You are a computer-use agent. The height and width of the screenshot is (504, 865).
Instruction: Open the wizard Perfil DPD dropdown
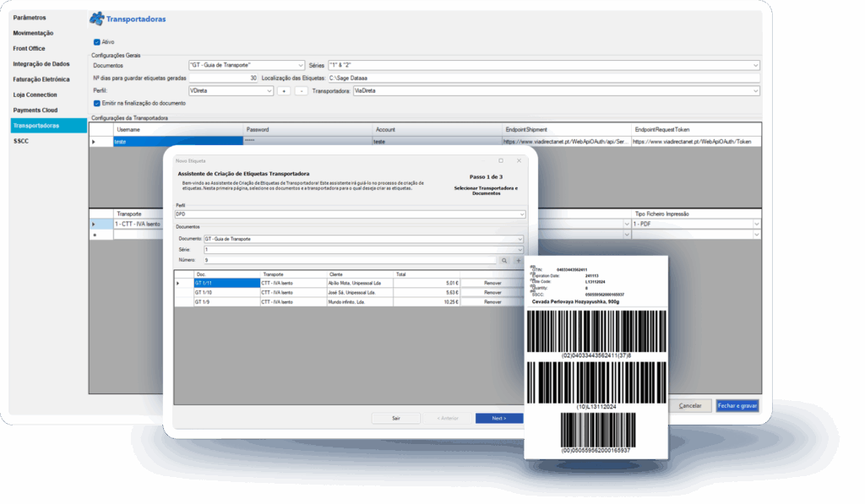521,214
